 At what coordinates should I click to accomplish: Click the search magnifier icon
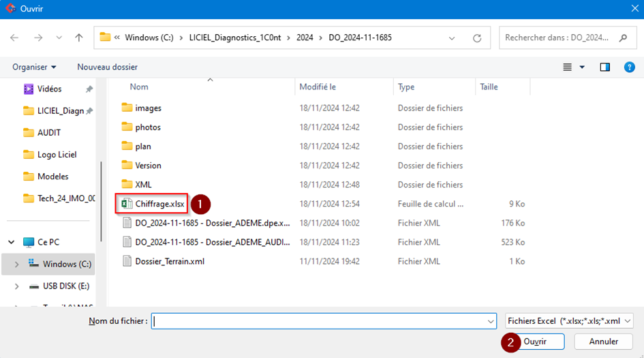pyautogui.click(x=623, y=38)
